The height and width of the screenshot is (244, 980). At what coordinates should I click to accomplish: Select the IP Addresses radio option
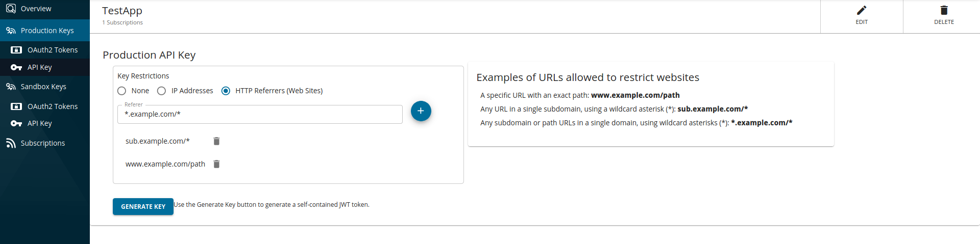pos(161,91)
